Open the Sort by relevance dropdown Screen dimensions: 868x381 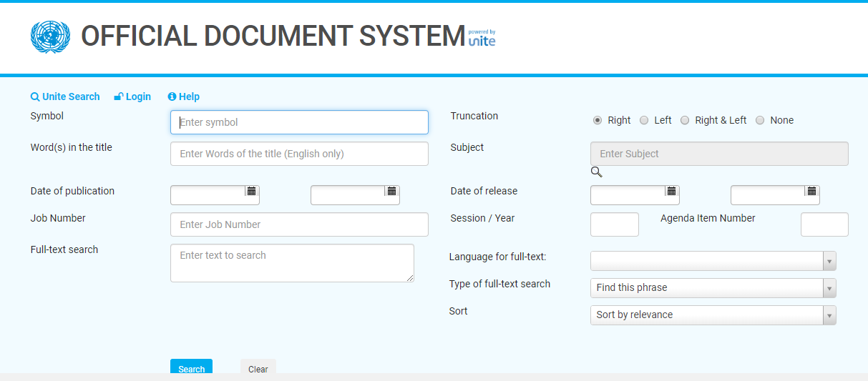[829, 315]
